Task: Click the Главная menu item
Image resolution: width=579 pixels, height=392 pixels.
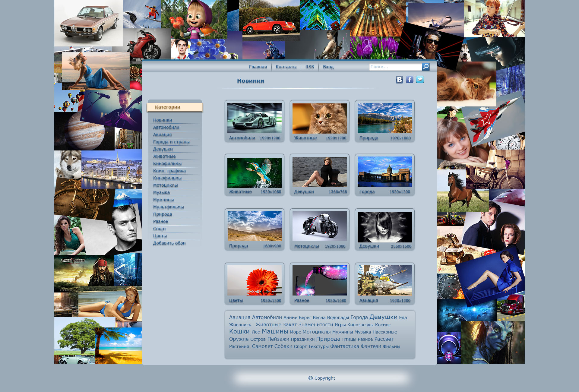Action: coord(258,67)
